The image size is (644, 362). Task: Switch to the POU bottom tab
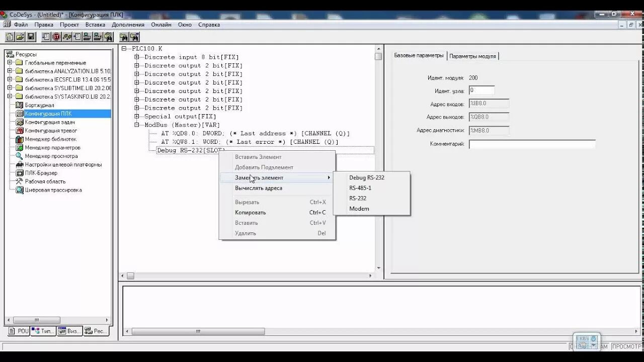point(19,331)
